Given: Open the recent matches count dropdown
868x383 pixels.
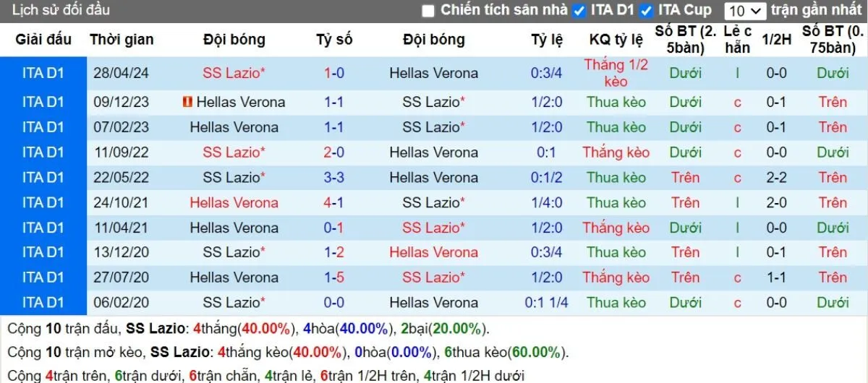Looking at the screenshot, I should [x=745, y=11].
